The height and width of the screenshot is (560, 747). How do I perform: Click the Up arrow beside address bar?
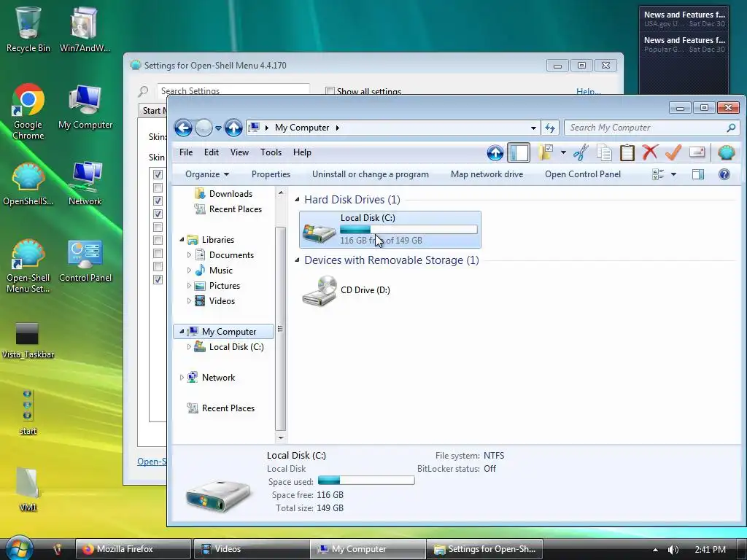point(233,128)
